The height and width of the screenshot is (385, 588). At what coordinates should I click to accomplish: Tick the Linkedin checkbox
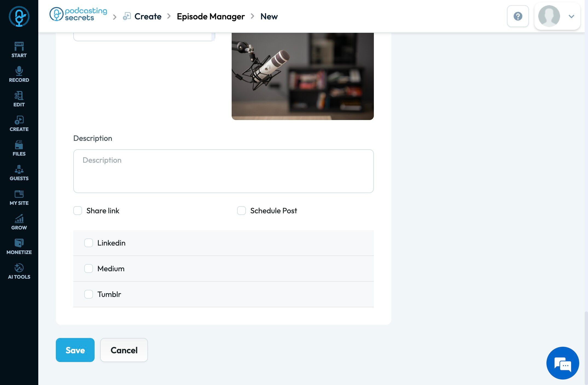pyautogui.click(x=89, y=243)
